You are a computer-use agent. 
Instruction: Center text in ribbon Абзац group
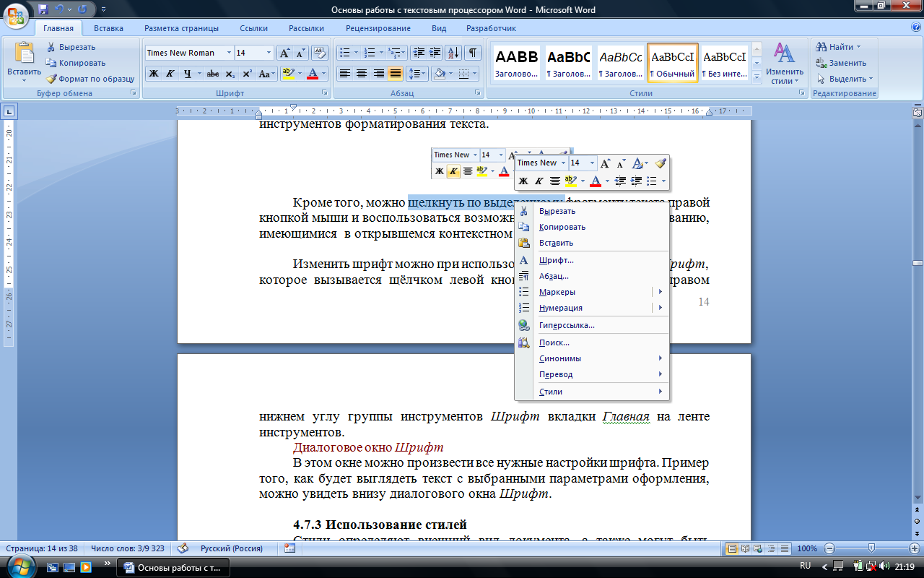pyautogui.click(x=362, y=74)
